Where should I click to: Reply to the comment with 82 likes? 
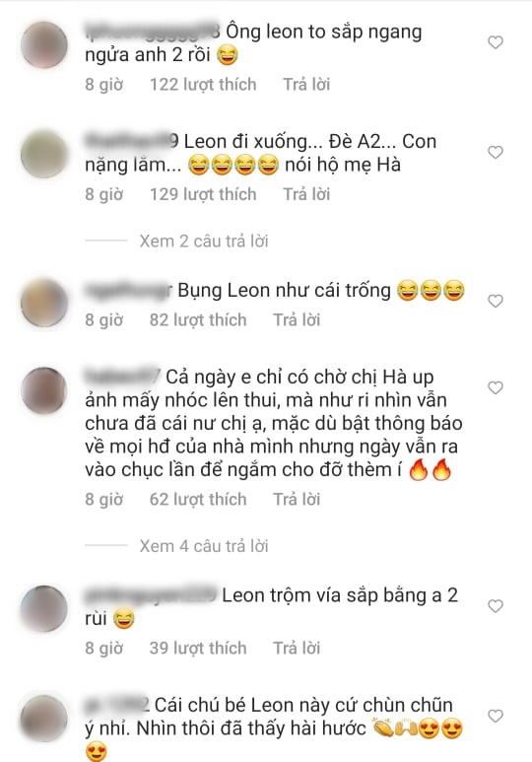pos(297,320)
